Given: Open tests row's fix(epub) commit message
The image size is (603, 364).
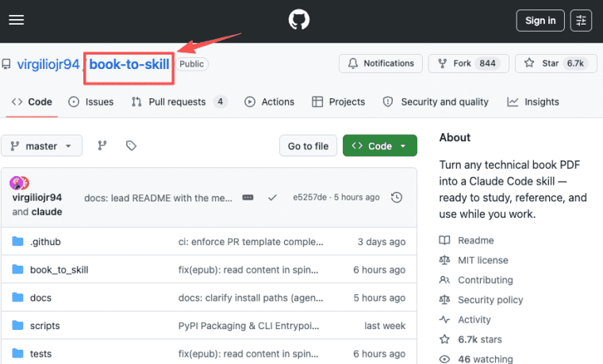Looking at the screenshot, I should (248, 354).
